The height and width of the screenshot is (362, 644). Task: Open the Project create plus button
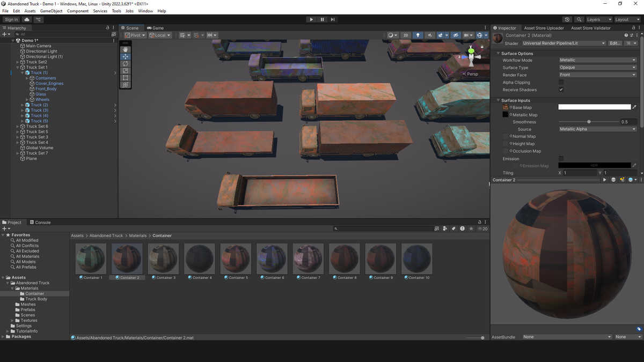pos(6,228)
